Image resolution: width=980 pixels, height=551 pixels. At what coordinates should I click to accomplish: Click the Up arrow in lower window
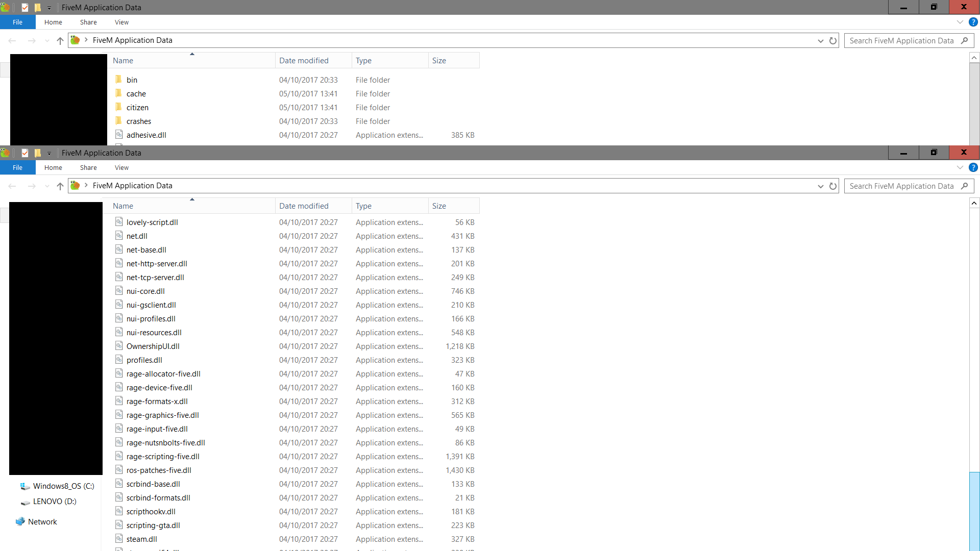click(60, 186)
